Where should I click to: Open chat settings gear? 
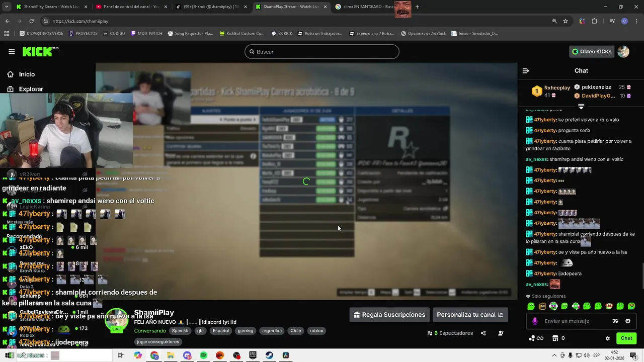[x=607, y=338]
